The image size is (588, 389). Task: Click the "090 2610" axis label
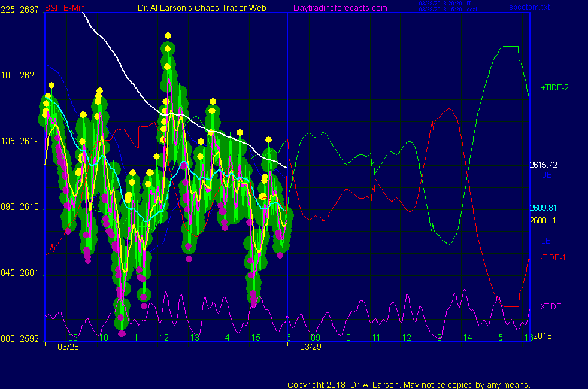click(20, 207)
